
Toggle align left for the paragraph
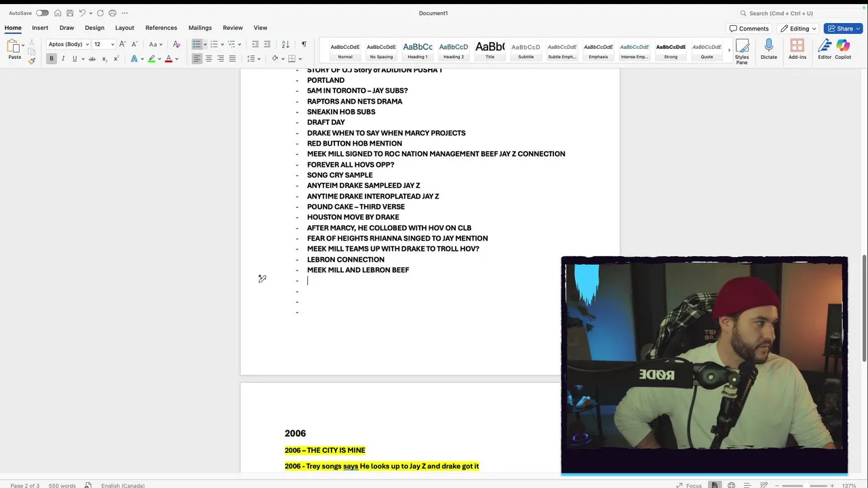coord(197,59)
